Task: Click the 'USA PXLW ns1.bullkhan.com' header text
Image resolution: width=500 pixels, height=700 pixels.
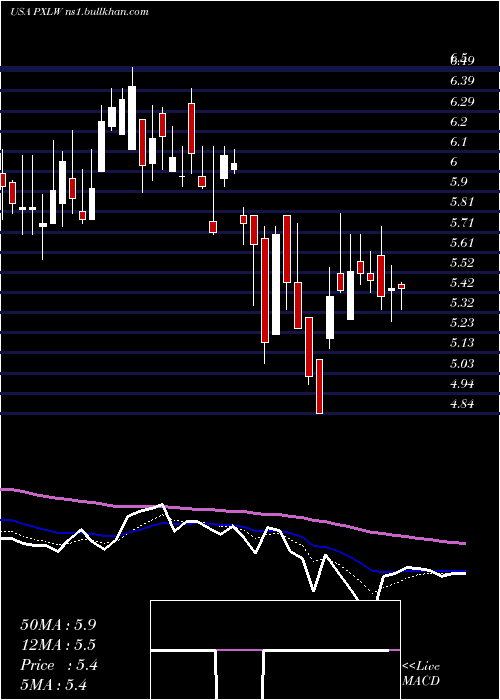Action: click(79, 12)
